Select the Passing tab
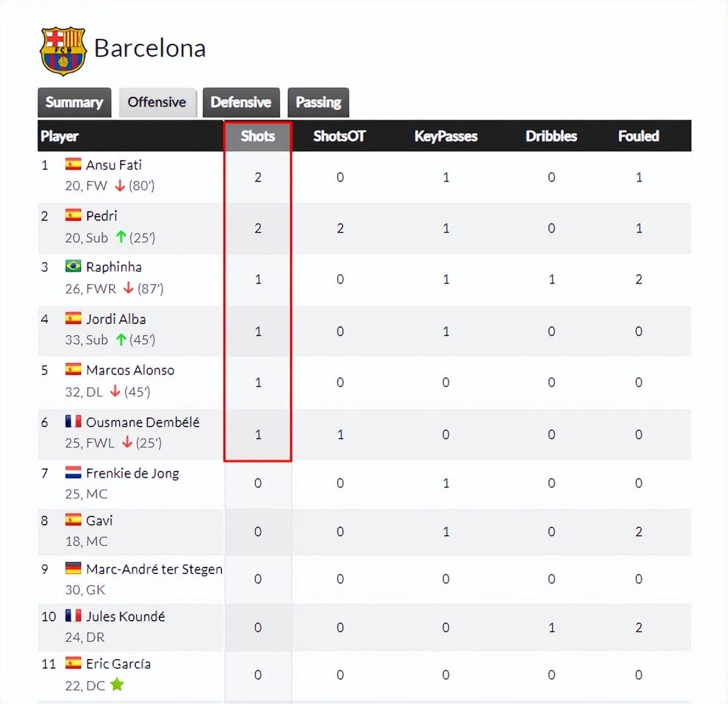Viewport: 728px width, 704px height. [x=318, y=103]
